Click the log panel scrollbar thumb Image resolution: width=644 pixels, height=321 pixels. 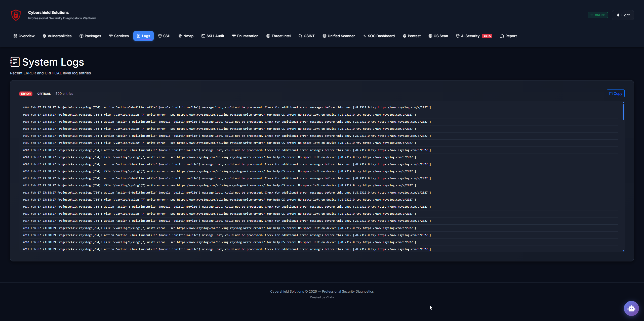(623, 112)
